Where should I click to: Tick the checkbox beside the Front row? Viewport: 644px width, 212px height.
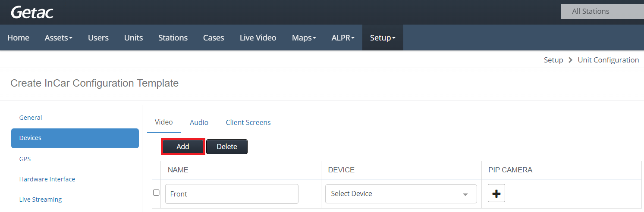coord(157,193)
